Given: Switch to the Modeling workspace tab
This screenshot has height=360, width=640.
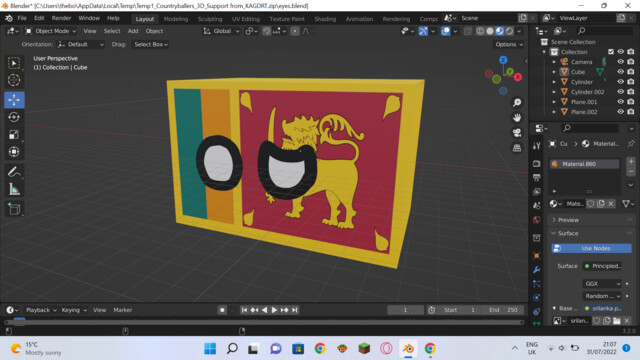Looking at the screenshot, I should click(x=176, y=19).
